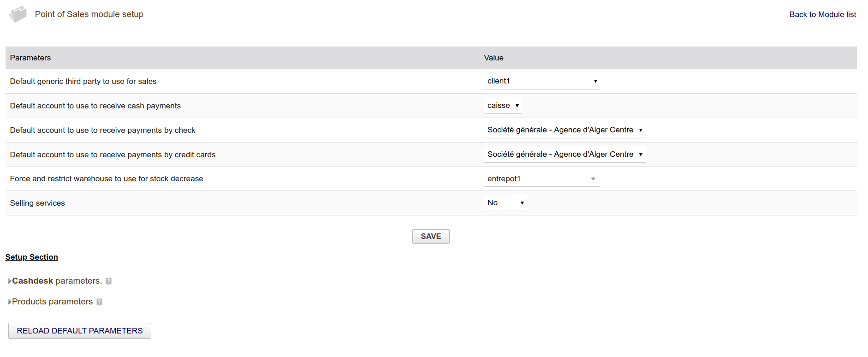868x357 pixels.
Task: Click the triangle arrow before Products parameters
Action: 9,302
